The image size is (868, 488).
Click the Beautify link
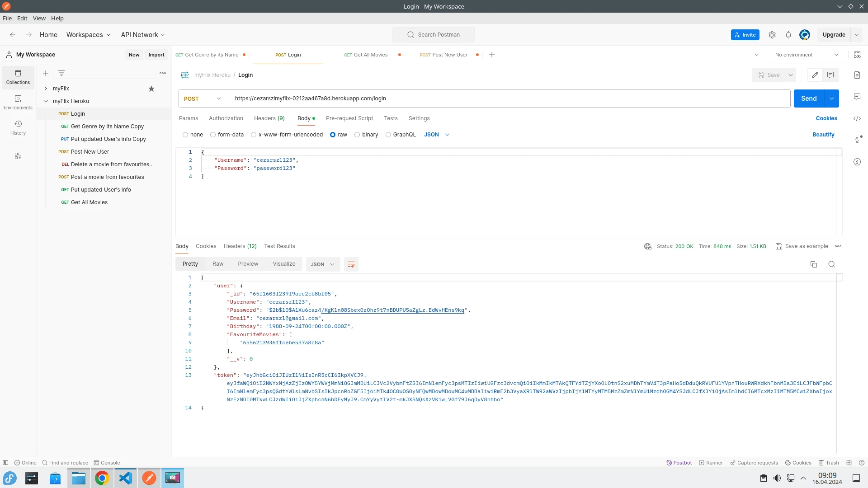click(824, 135)
